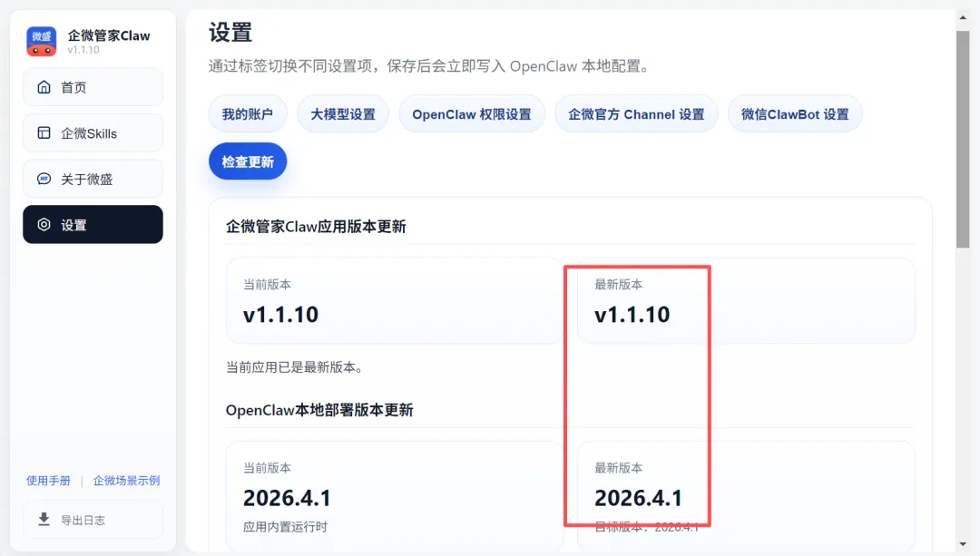The height and width of the screenshot is (556, 980).
Task: Open the 关于微盛 sidebar item
Action: pyautogui.click(x=93, y=179)
